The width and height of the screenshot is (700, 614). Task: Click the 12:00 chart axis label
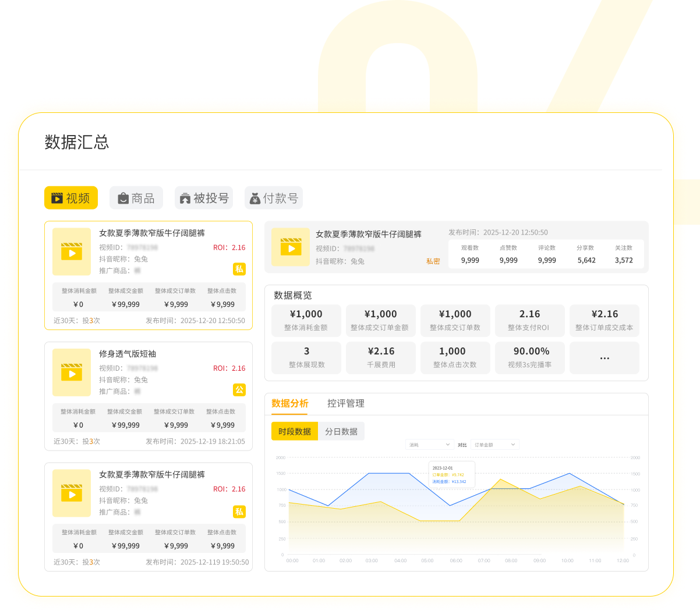pos(623,560)
